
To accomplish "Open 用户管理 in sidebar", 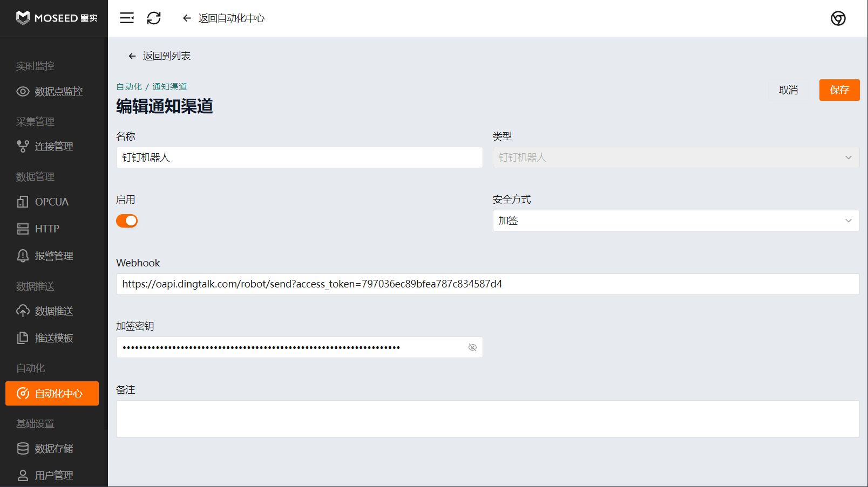I will [x=52, y=476].
